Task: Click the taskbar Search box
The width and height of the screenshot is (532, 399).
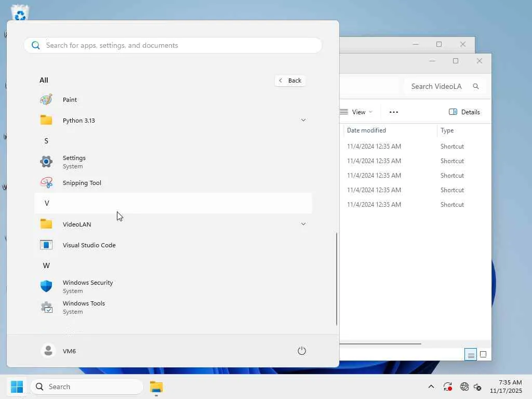Action: [x=87, y=387]
